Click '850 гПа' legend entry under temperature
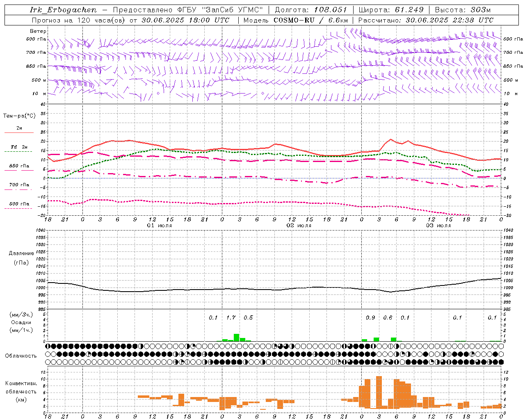The width and height of the screenshot is (525, 420). (x=19, y=166)
